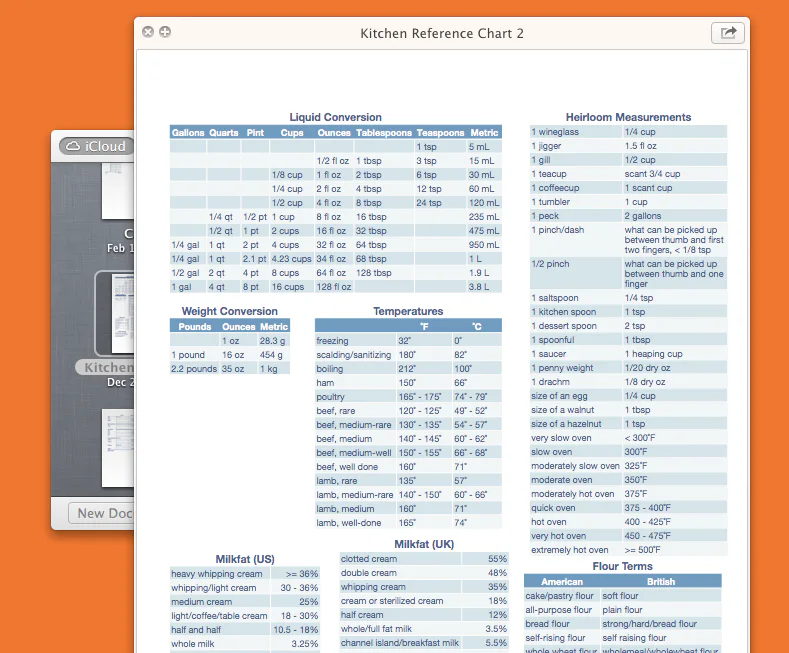
Task: Click the 'Gallons' column header
Action: [x=188, y=133]
